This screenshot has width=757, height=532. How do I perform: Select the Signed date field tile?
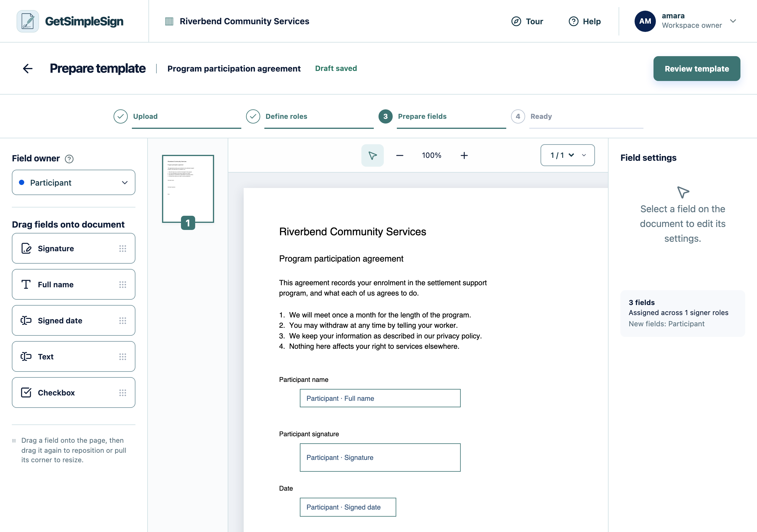74,320
